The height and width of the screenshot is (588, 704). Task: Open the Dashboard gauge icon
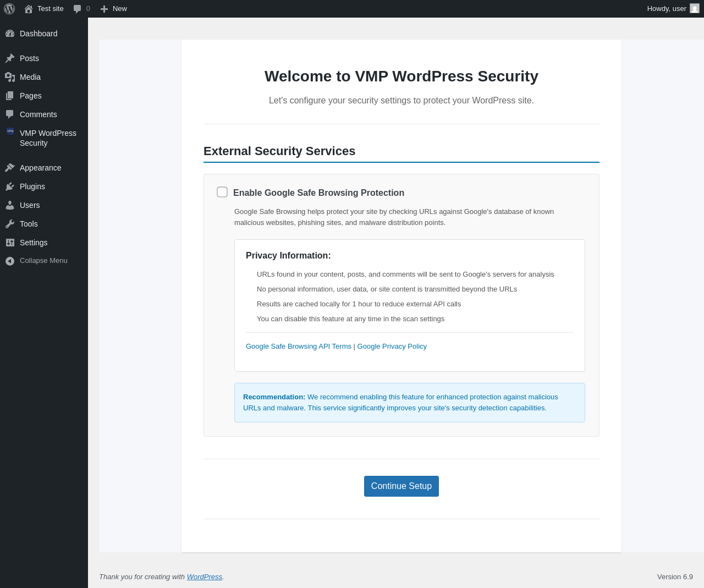click(x=10, y=34)
